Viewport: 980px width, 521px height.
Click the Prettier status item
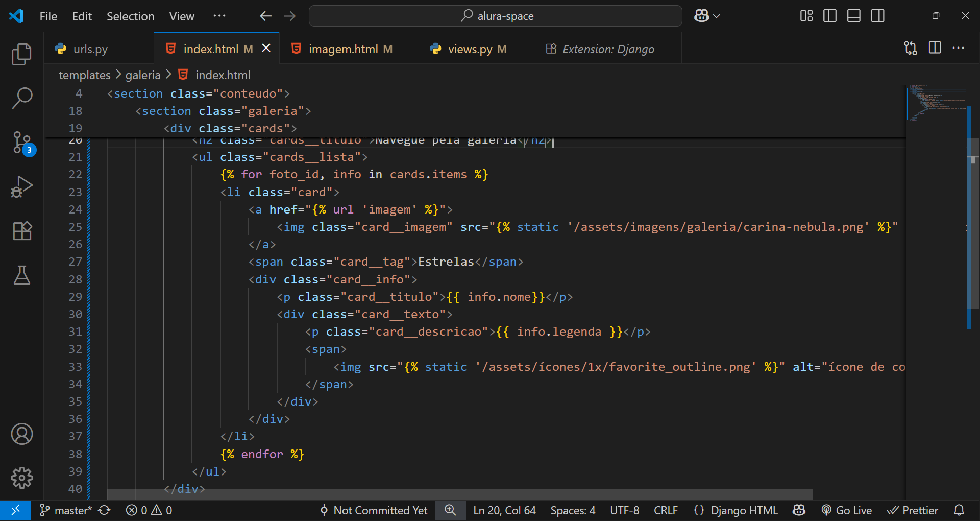click(x=913, y=510)
